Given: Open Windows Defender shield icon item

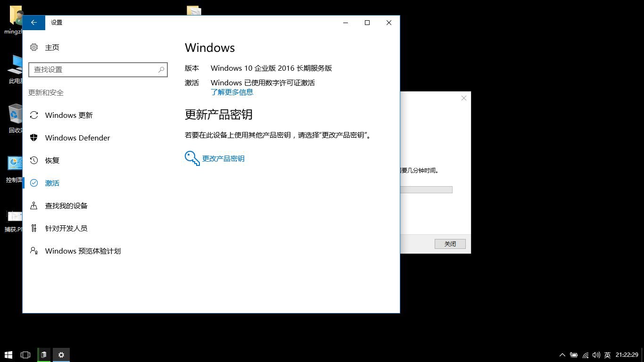Looking at the screenshot, I should 34,138.
